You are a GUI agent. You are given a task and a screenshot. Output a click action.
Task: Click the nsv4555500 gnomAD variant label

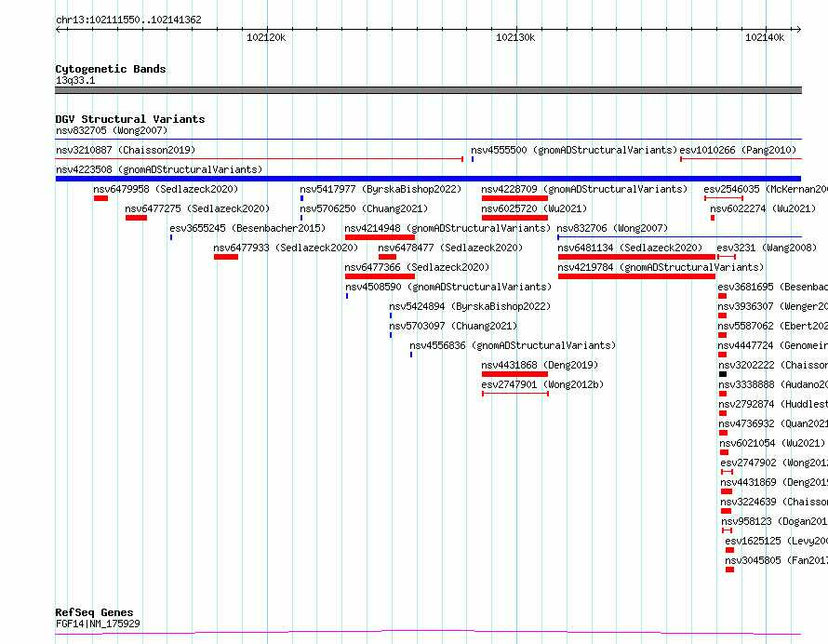coord(574,150)
